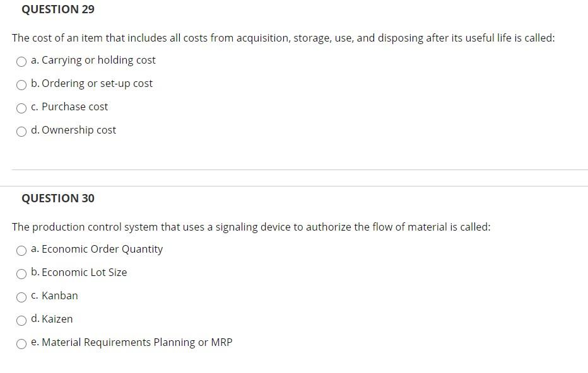The image size is (588, 373).
Task: Click the QUESTION 30 heading
Action: coord(58,198)
